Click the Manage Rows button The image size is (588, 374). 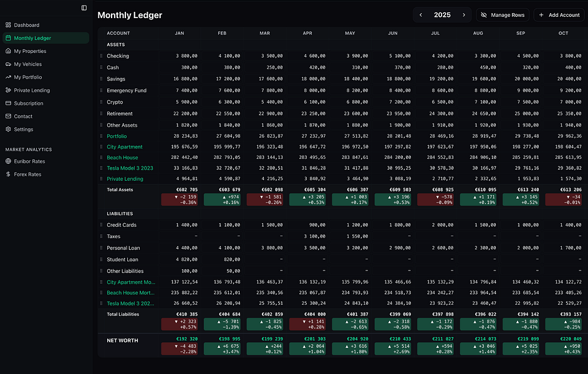point(503,15)
